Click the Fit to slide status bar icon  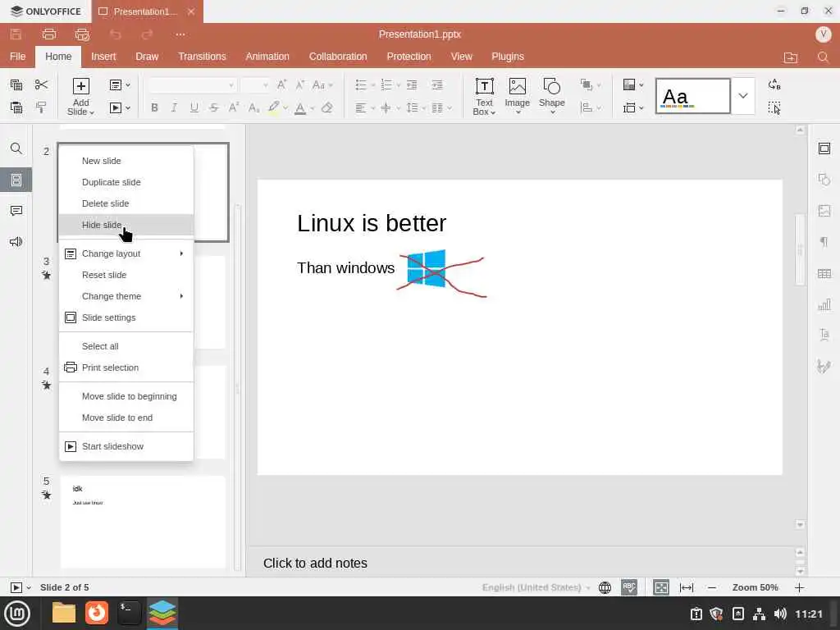661,587
